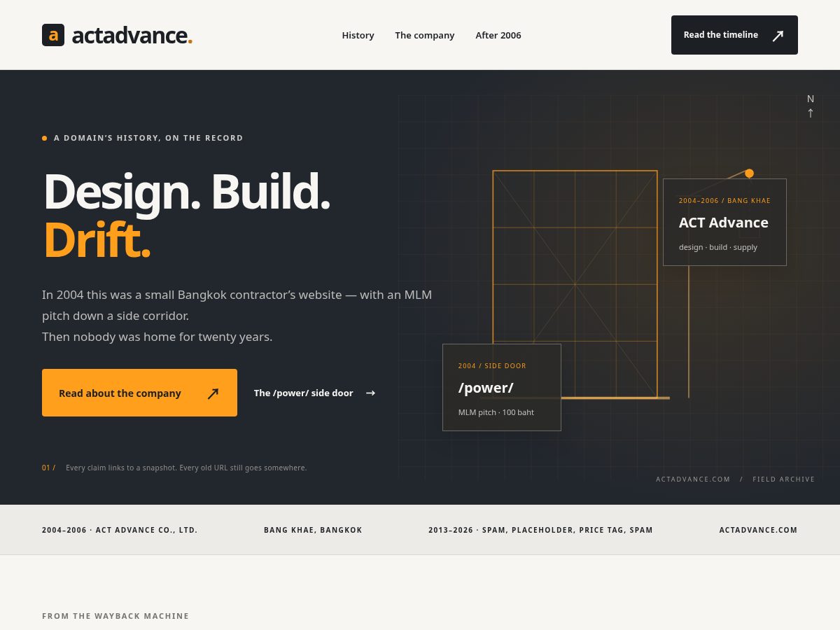This screenshot has height=630, width=840.
Task: Follow The /power/ side door link
Action: point(314,393)
